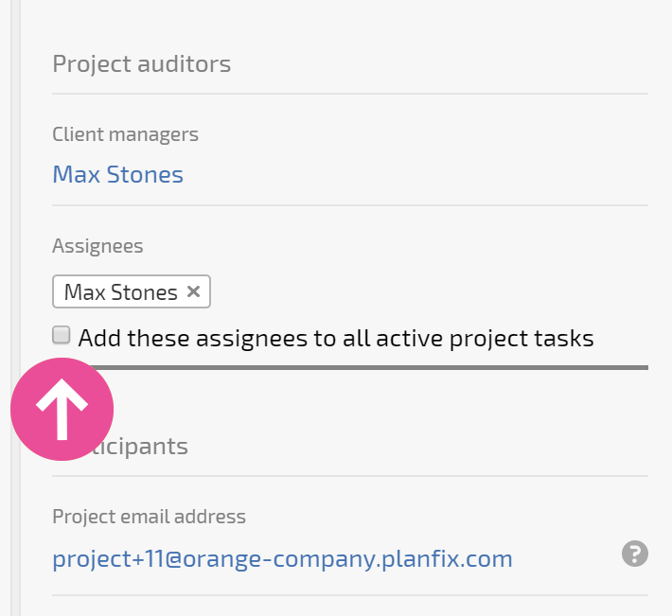Open the help question mark beside project email
672x616 pixels.
635,554
